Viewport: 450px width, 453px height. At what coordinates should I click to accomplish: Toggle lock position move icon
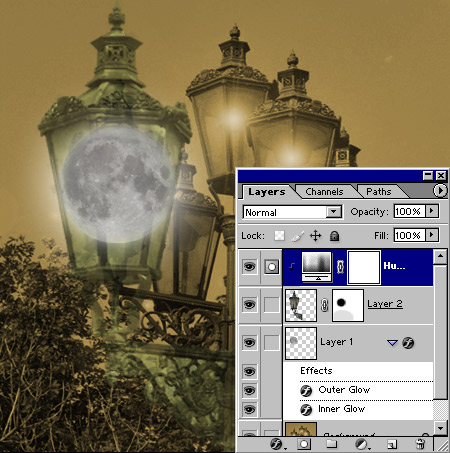coord(315,236)
